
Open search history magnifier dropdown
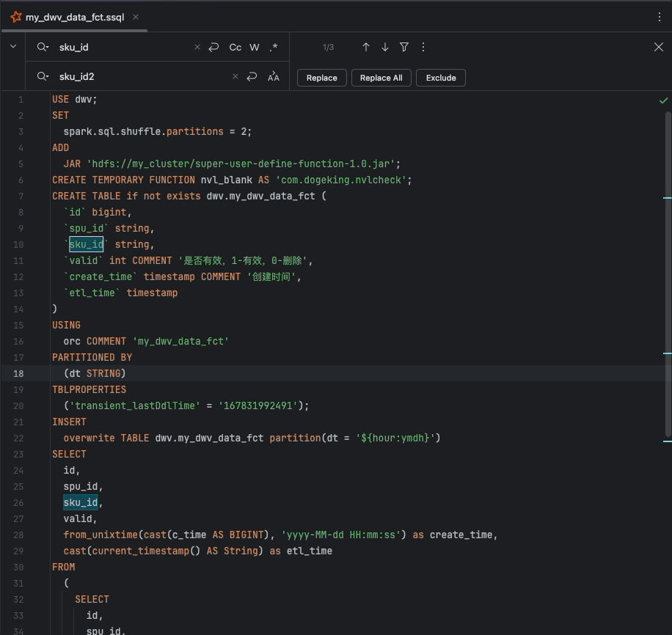coord(43,47)
